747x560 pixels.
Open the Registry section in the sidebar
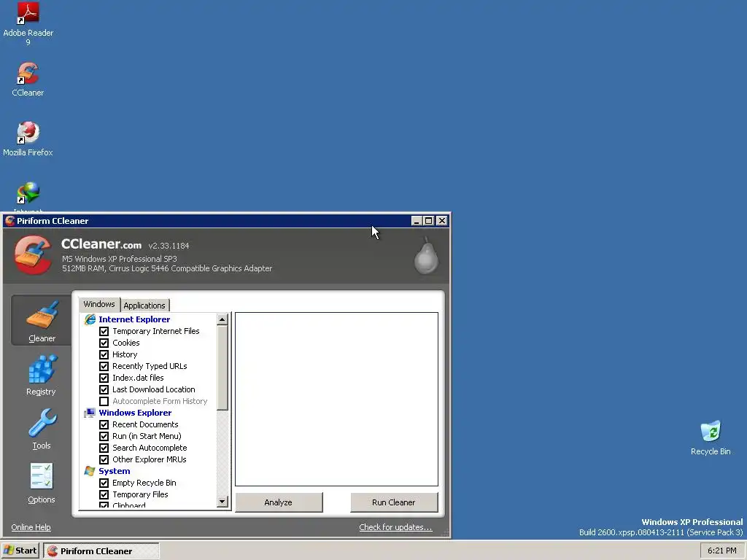pyautogui.click(x=42, y=376)
